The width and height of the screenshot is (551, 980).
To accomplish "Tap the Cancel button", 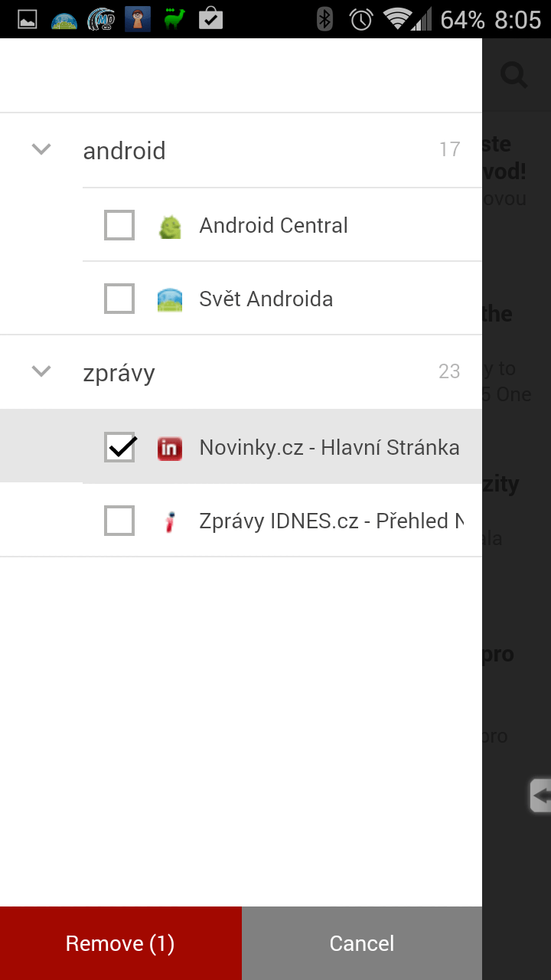I will point(362,943).
